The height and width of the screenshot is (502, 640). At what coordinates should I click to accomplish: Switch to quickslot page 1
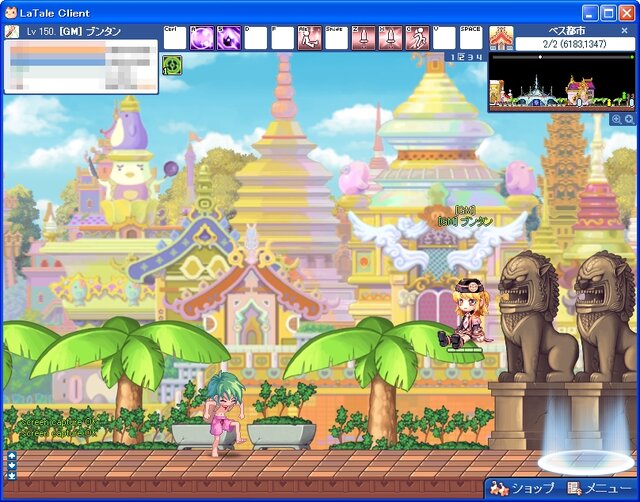pos(452,58)
